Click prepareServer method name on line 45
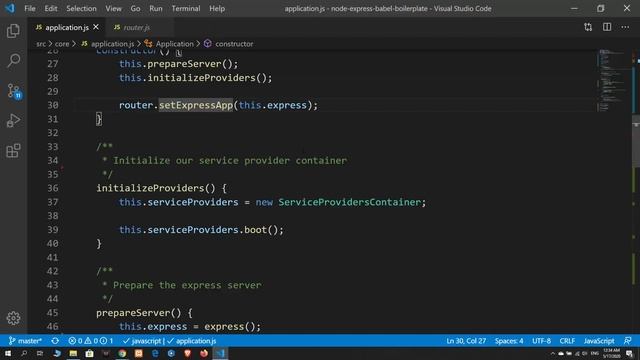Screen dimensions: 640x360 coord(133,313)
